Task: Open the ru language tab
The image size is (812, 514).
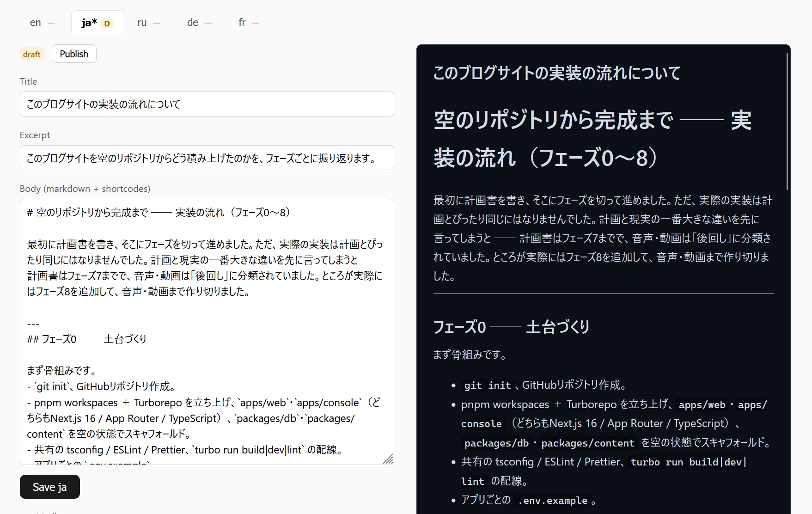Action: pyautogui.click(x=149, y=22)
